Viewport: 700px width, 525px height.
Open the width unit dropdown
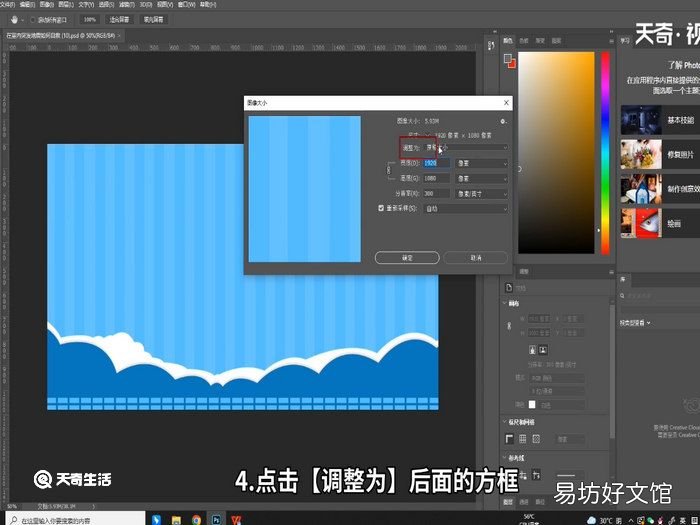481,163
